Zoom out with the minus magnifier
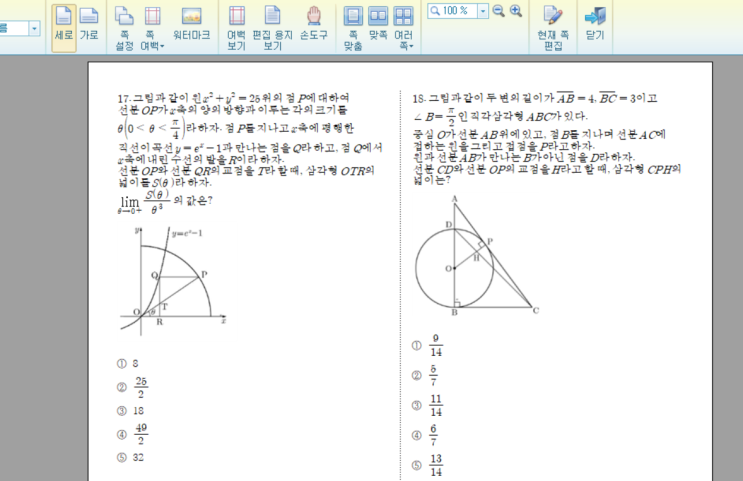Image resolution: width=743 pixels, height=481 pixels. click(498, 11)
